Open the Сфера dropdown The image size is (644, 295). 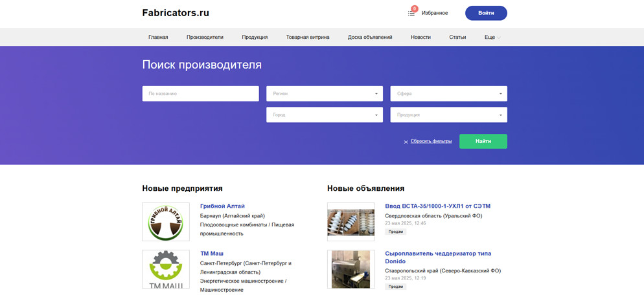(448, 94)
